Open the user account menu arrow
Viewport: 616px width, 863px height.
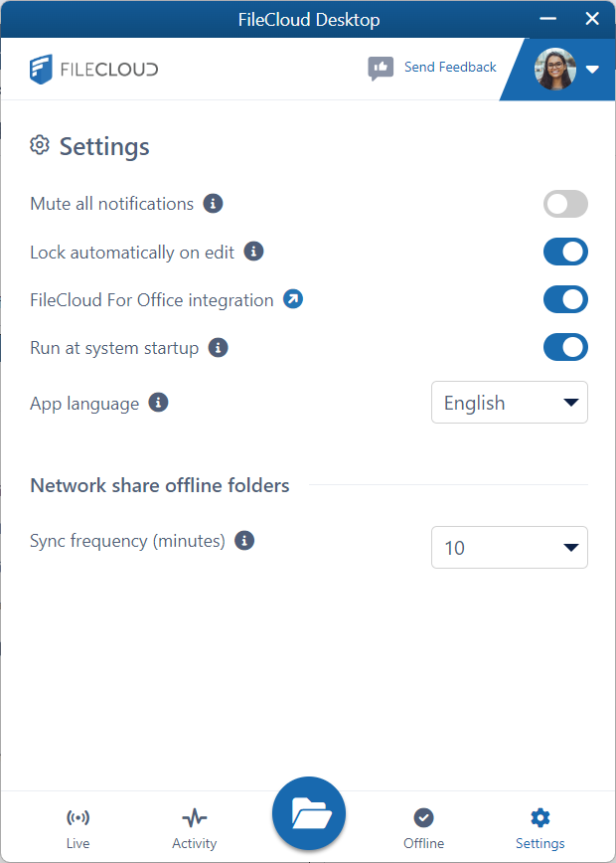point(593,70)
